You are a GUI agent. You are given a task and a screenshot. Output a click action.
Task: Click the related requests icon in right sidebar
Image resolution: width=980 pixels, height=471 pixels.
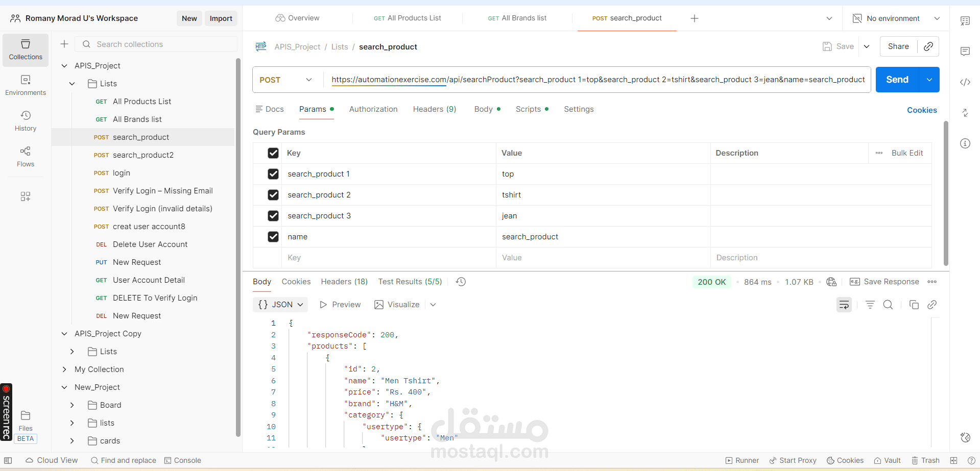point(965,113)
